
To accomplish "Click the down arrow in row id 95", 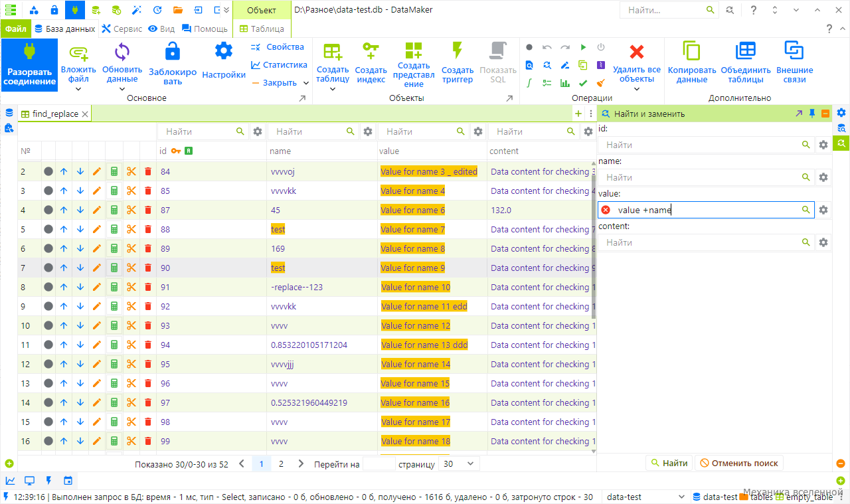I will click(x=80, y=364).
